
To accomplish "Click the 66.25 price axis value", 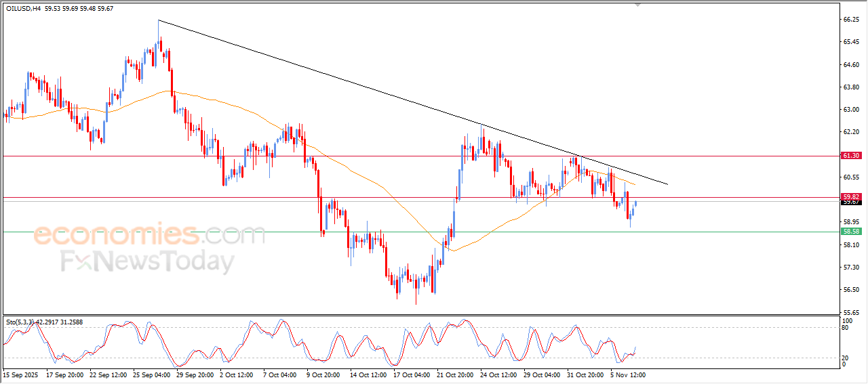I will click(851, 20).
